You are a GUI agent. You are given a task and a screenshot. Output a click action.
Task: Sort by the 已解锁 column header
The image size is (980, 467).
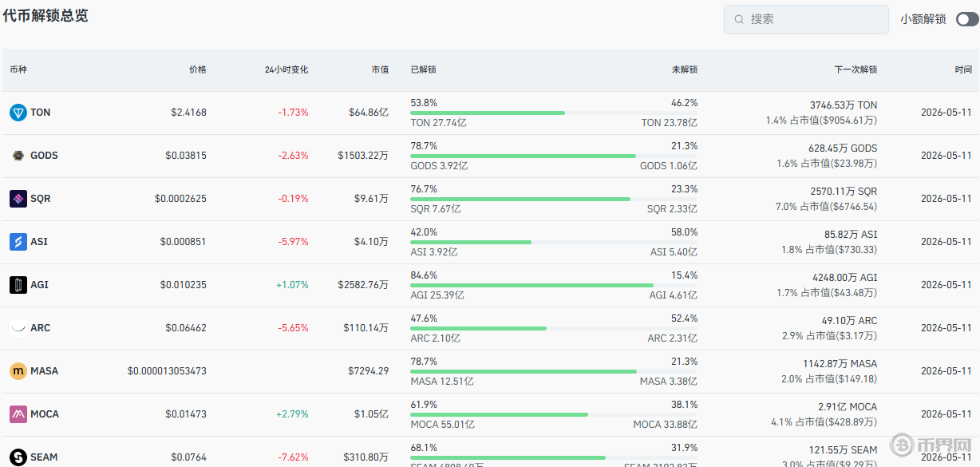pyautogui.click(x=423, y=70)
